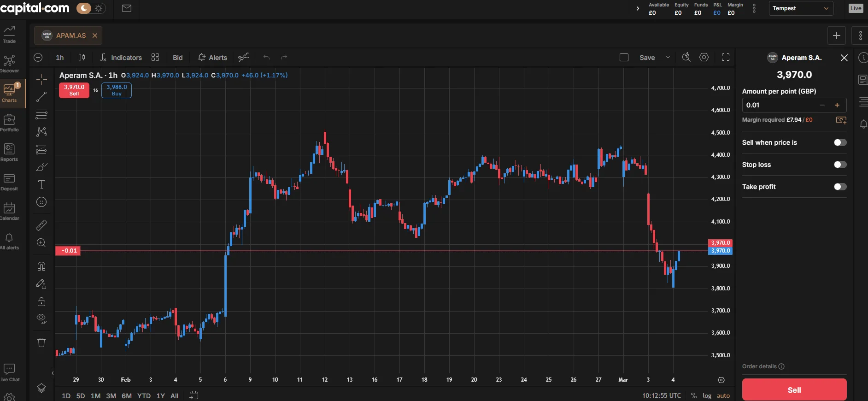Enable the Take profit toggle
The width and height of the screenshot is (868, 401).
coord(840,187)
